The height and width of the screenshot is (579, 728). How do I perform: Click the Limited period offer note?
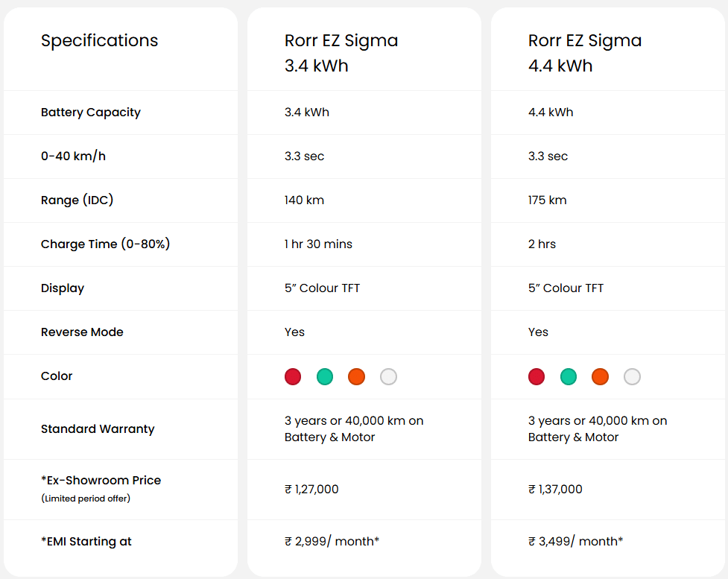86,499
